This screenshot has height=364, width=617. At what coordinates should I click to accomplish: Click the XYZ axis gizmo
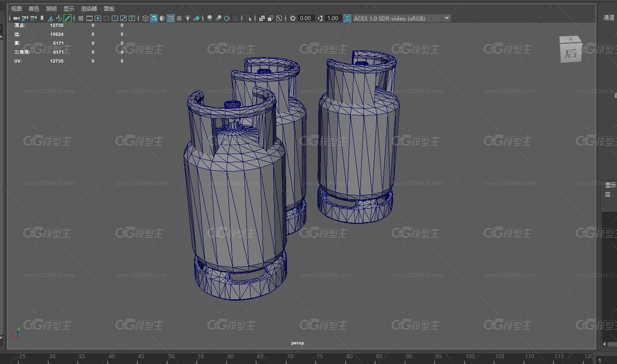pyautogui.click(x=16, y=333)
